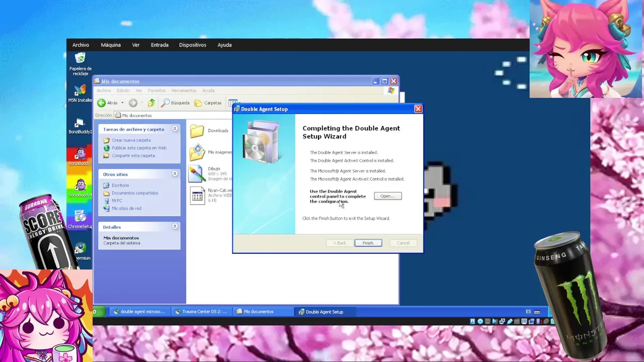Screen dimensions: 644x362
Task: Select the Mis imágenes folder icon
Action: coord(197,152)
